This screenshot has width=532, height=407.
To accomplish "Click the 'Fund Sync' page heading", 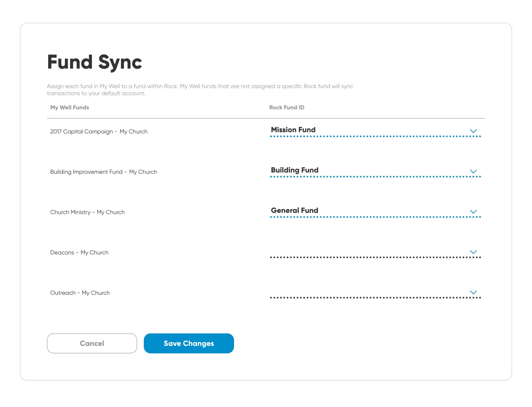I will coord(95,62).
